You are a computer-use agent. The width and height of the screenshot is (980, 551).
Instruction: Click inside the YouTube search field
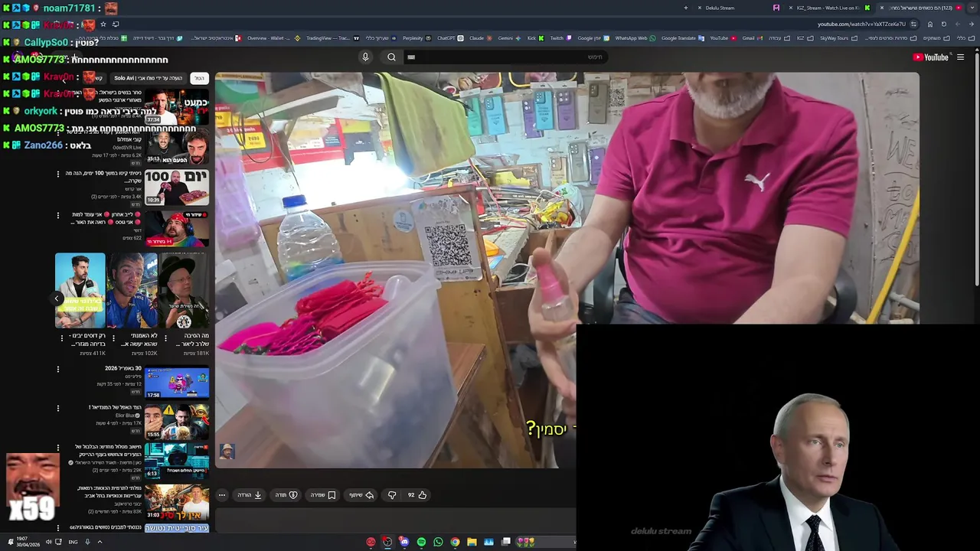click(x=505, y=57)
